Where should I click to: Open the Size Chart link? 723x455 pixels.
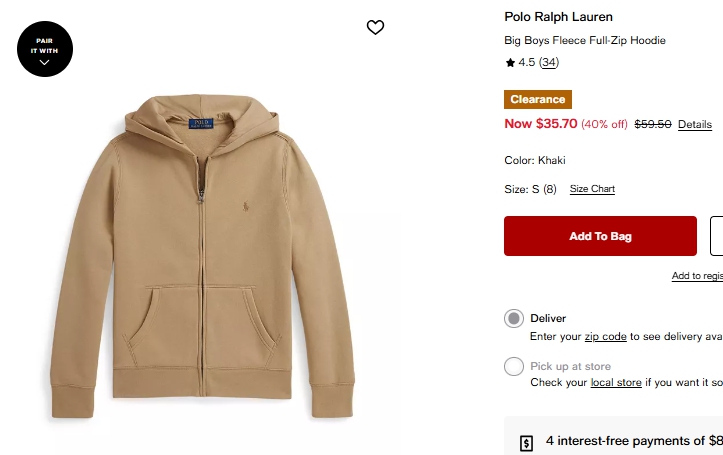point(592,189)
